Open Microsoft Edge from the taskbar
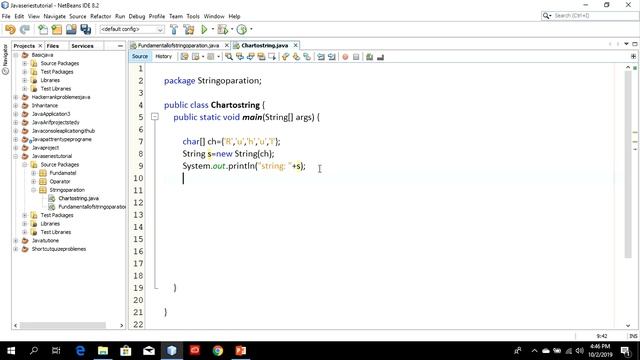The width and height of the screenshot is (640, 360). click(x=80, y=351)
